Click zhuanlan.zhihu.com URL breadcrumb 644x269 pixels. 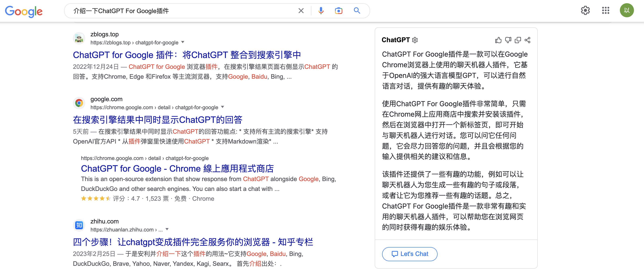tap(126, 230)
